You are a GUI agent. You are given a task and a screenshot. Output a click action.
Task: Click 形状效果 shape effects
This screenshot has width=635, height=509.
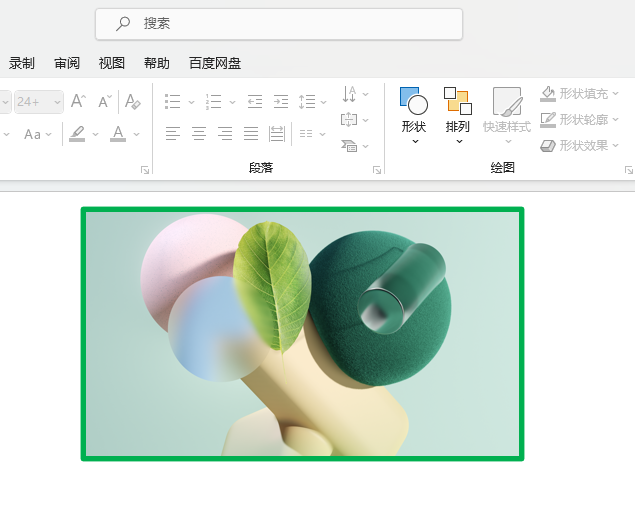tap(574, 145)
